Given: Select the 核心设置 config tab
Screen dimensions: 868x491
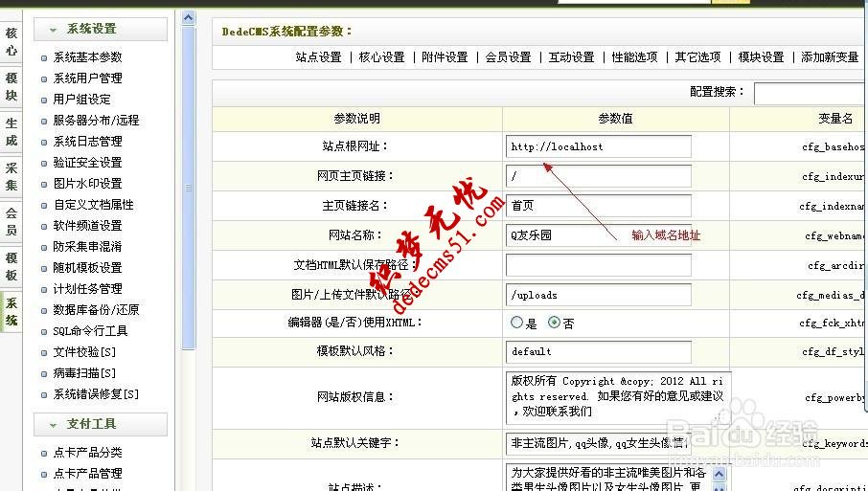Looking at the screenshot, I should click(x=381, y=57).
